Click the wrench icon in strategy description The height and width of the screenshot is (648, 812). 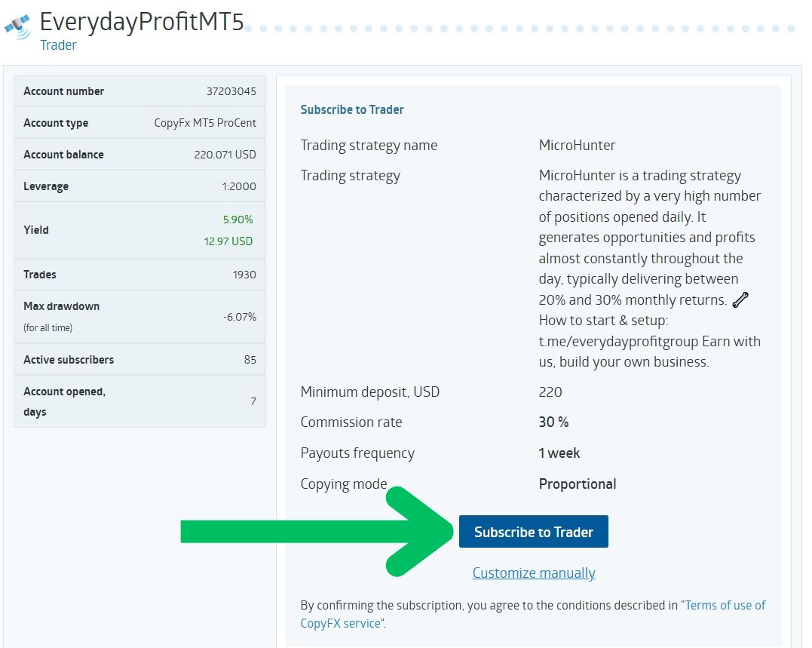pyautogui.click(x=740, y=300)
